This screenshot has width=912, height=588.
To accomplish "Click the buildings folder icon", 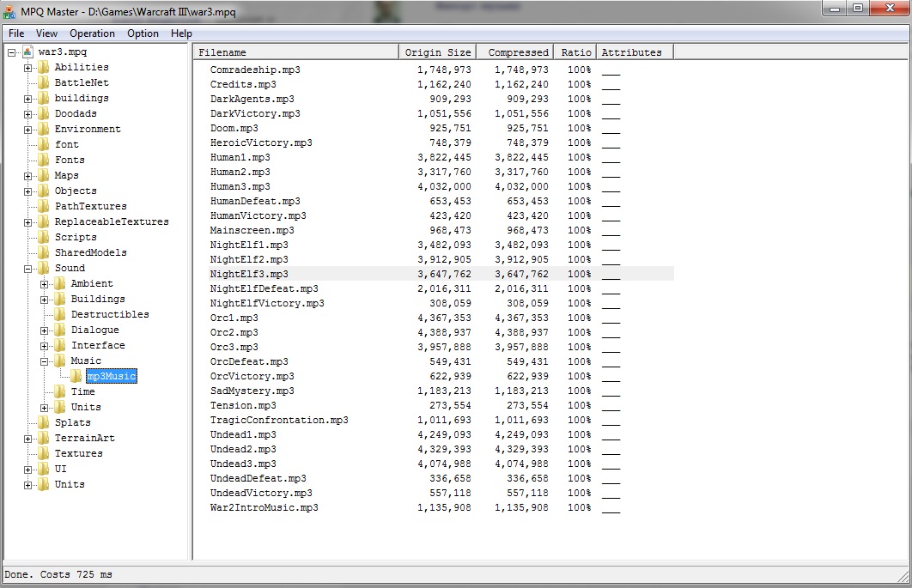I will pyautogui.click(x=44, y=99).
